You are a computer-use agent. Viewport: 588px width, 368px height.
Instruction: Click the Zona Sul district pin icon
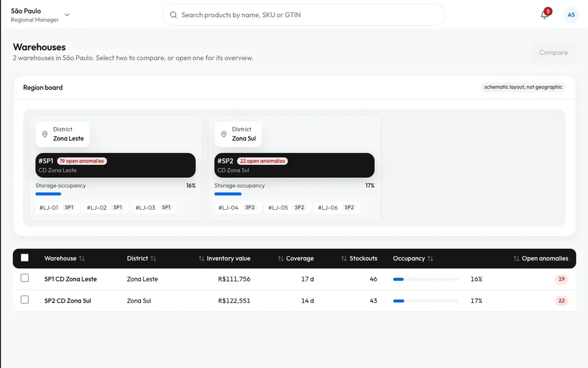click(x=224, y=134)
